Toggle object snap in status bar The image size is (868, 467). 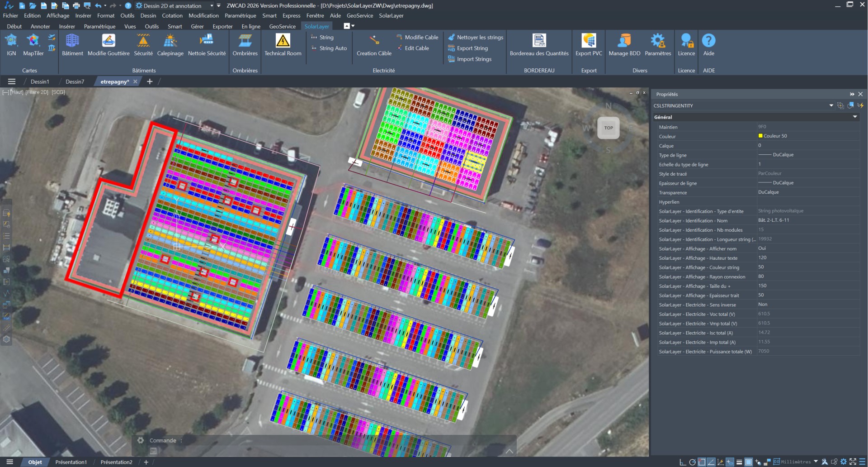[702, 462]
